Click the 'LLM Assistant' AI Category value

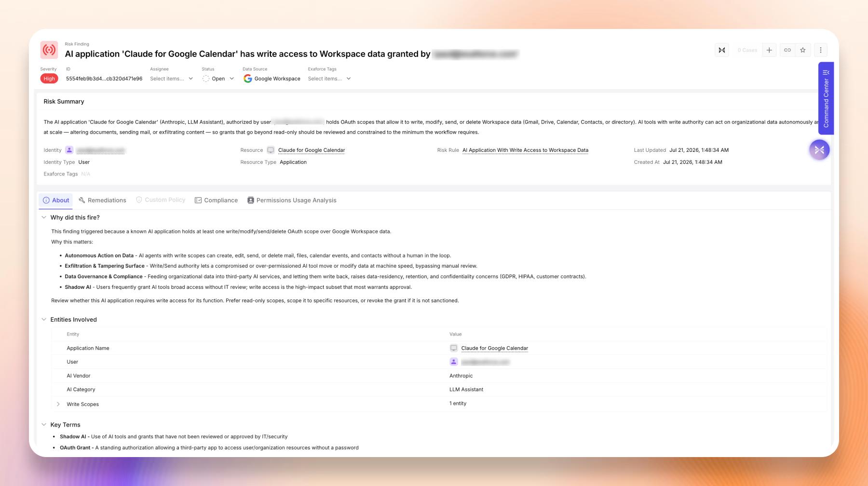[466, 390]
